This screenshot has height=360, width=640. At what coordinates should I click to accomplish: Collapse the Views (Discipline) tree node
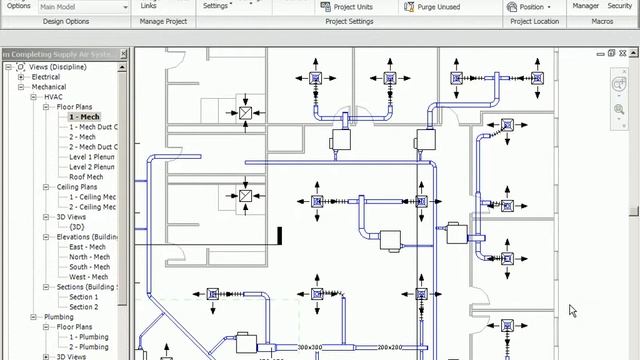pyautogui.click(x=8, y=67)
